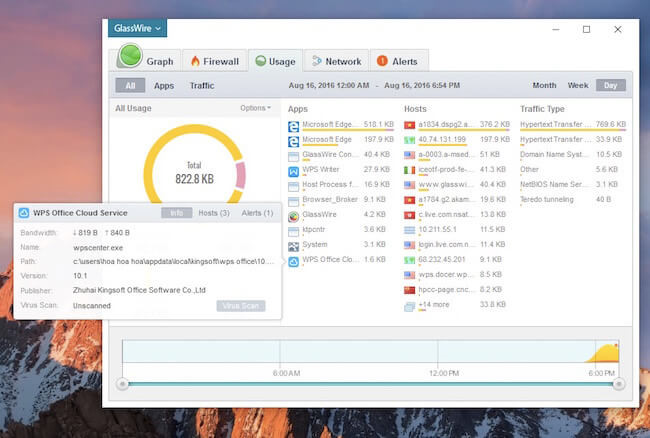This screenshot has width=650, height=438.
Task: Click the left timeline slider handle
Action: [122, 383]
